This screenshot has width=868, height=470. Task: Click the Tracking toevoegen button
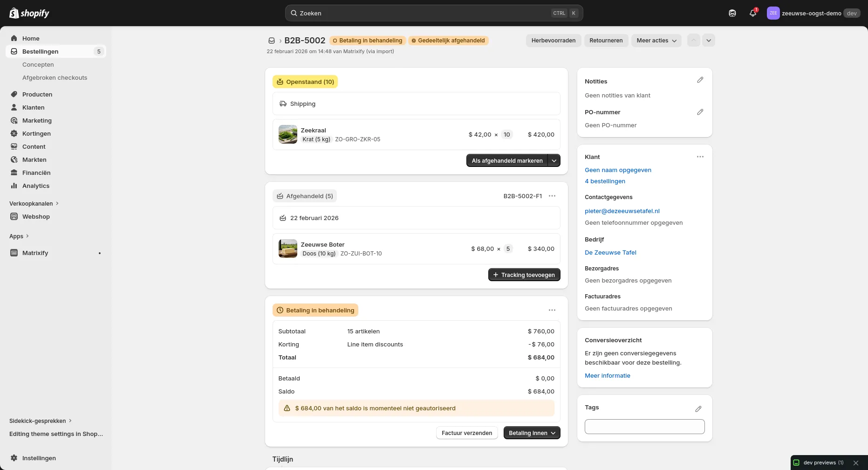[x=524, y=275]
